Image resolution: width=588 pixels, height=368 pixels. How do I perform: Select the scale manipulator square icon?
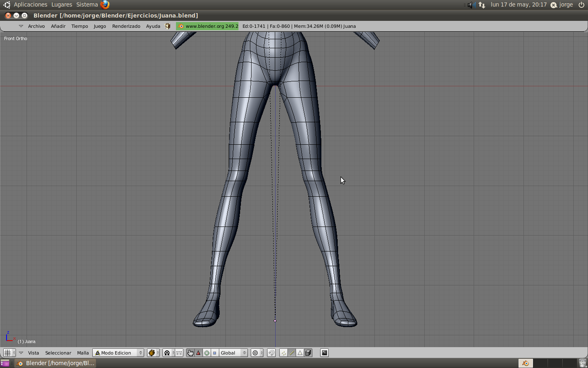214,353
